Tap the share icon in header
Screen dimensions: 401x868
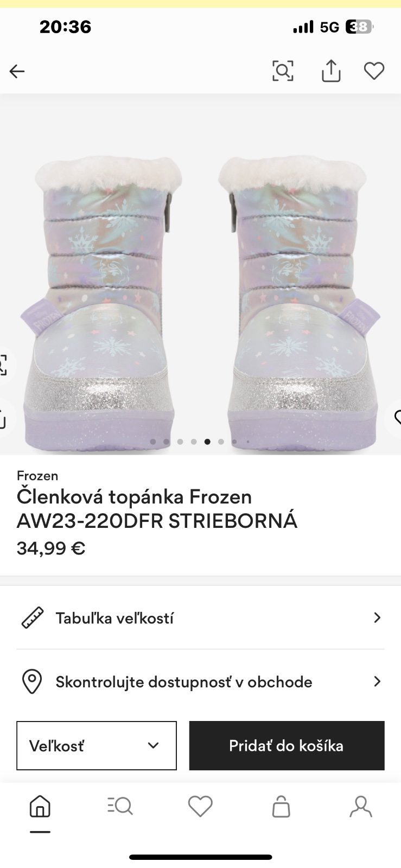click(x=330, y=71)
